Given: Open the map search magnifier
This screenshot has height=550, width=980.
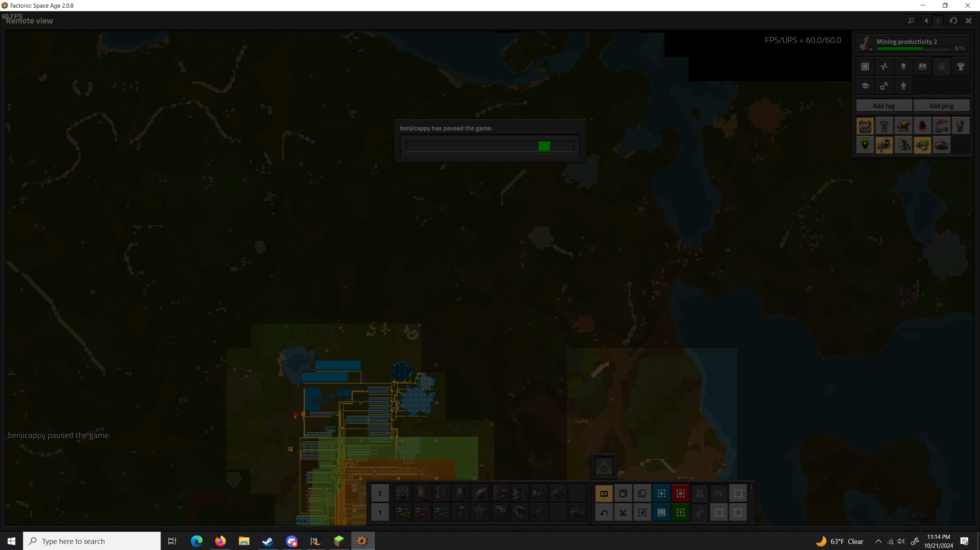Looking at the screenshot, I should [x=911, y=21].
